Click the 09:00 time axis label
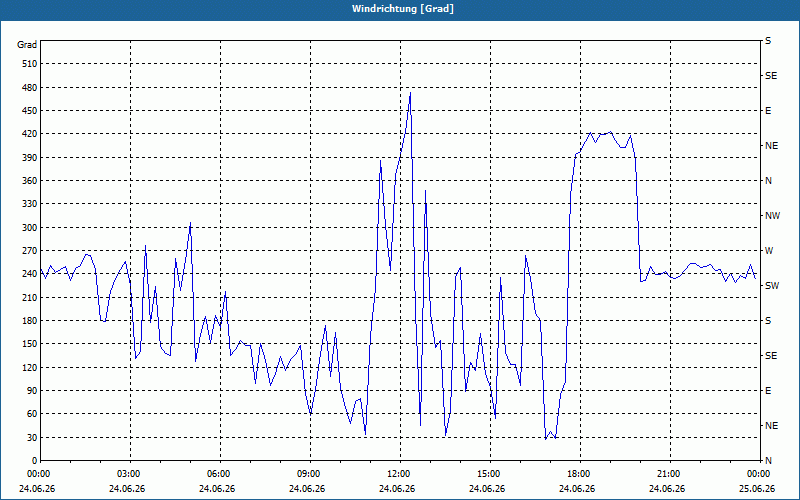Viewport: 800px width, 500px height. point(310,473)
